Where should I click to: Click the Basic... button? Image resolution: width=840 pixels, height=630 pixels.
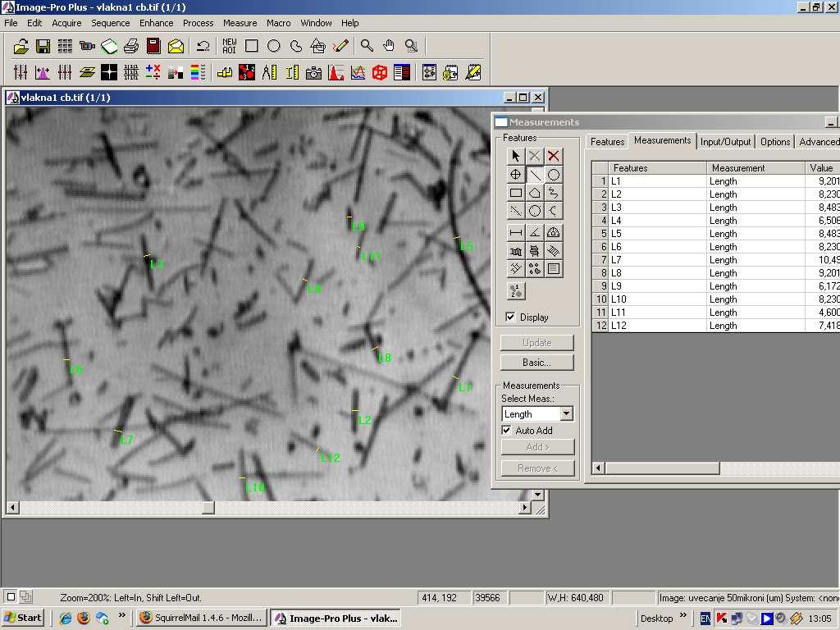[x=536, y=363]
